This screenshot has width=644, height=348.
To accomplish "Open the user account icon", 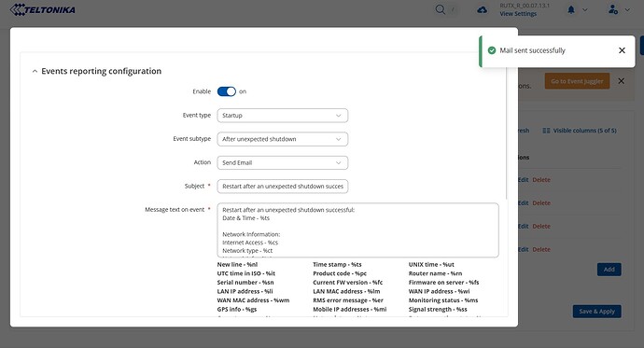I will (x=613, y=10).
